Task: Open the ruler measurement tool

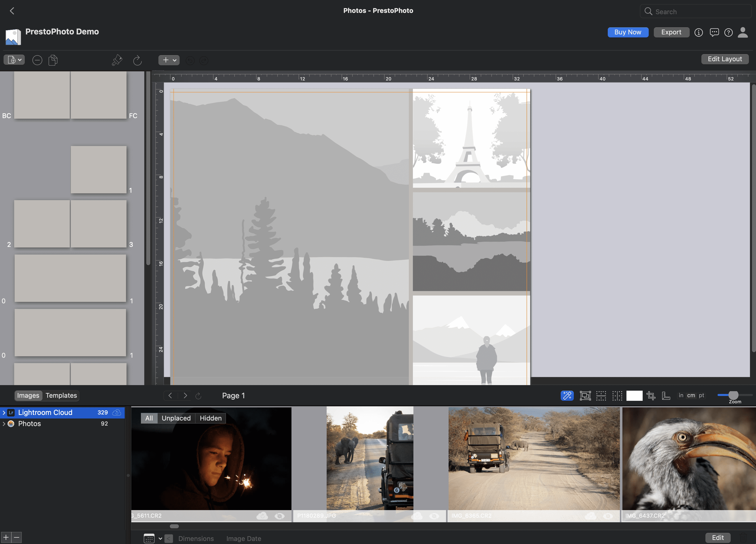Action: (x=666, y=396)
